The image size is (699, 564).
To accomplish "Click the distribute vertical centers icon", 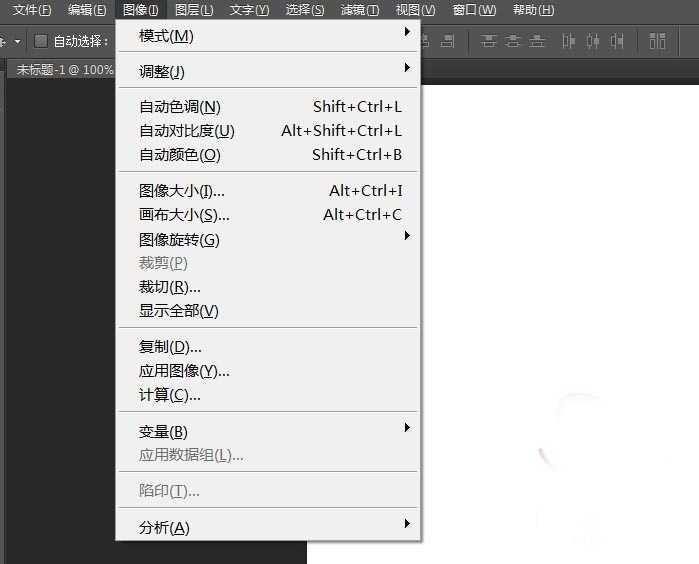I will click(x=513, y=41).
